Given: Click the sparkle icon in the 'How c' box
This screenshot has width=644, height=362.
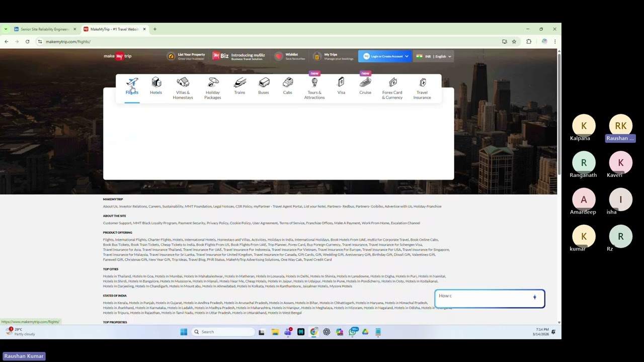Looking at the screenshot, I should tap(535, 297).
